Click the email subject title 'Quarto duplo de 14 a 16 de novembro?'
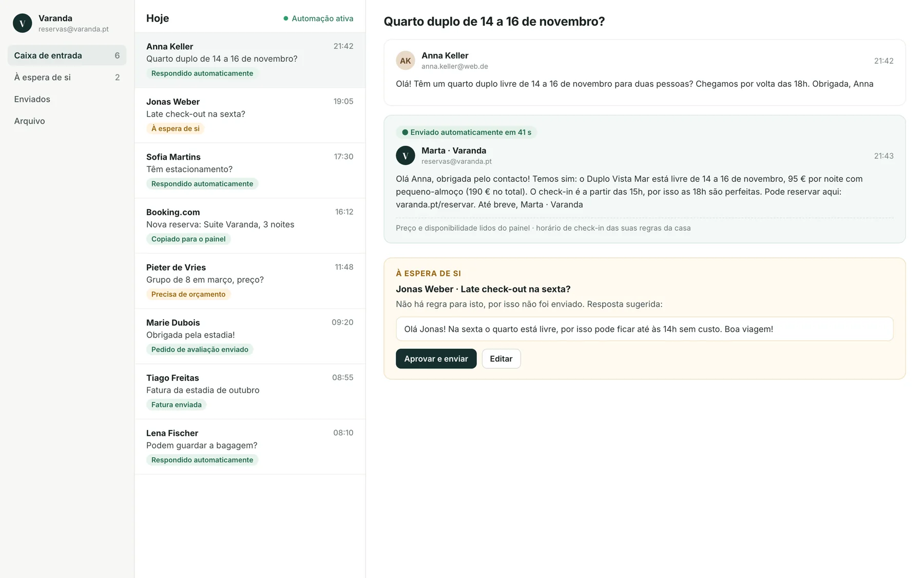The height and width of the screenshot is (578, 924). 494,22
